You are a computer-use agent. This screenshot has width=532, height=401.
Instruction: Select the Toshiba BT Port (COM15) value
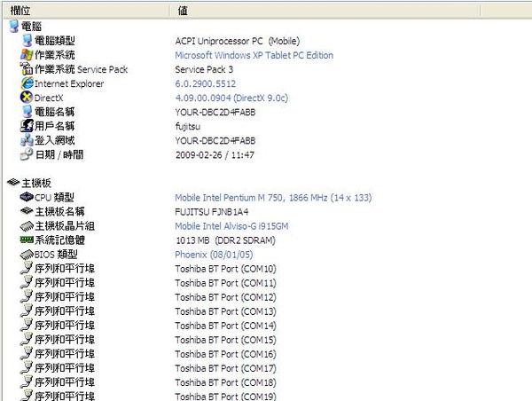pos(225,340)
